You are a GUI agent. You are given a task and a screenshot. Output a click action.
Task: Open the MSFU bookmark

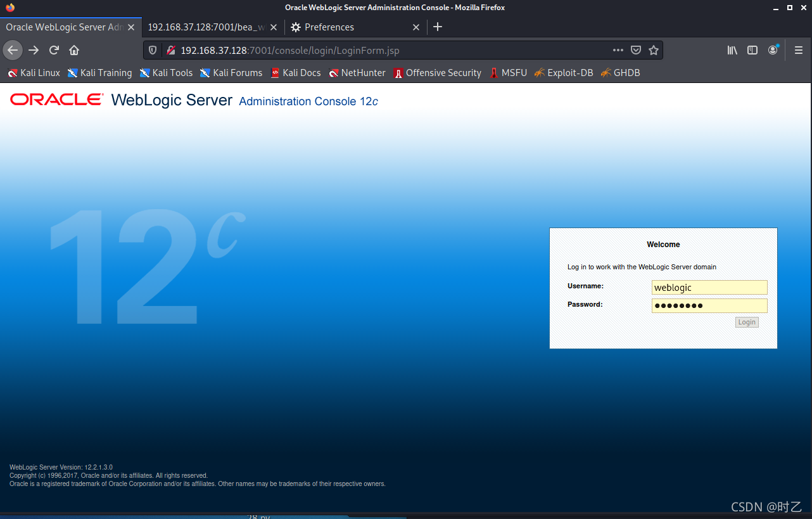tap(508, 73)
